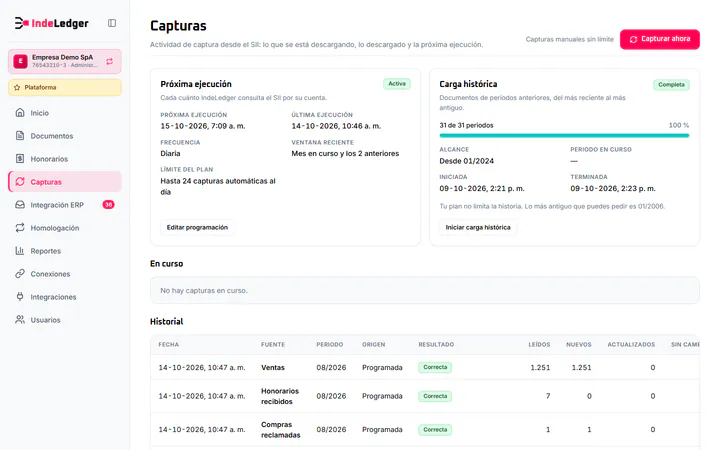
Task: Click the FUENTE column header
Action: coord(273,344)
